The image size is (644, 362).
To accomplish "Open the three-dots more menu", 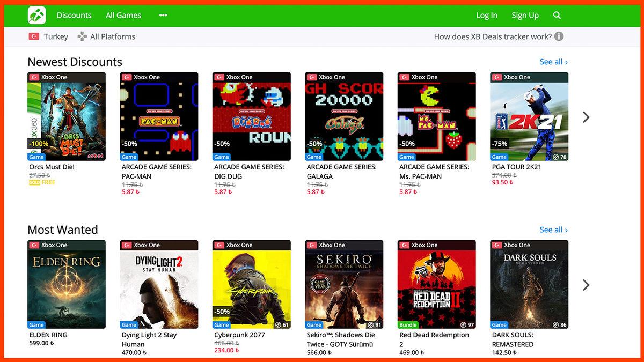I will point(163,15).
